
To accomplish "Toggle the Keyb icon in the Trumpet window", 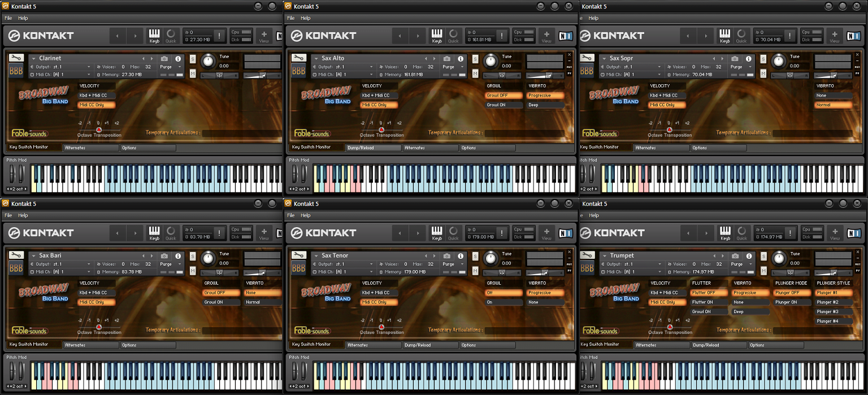I will [x=725, y=233].
